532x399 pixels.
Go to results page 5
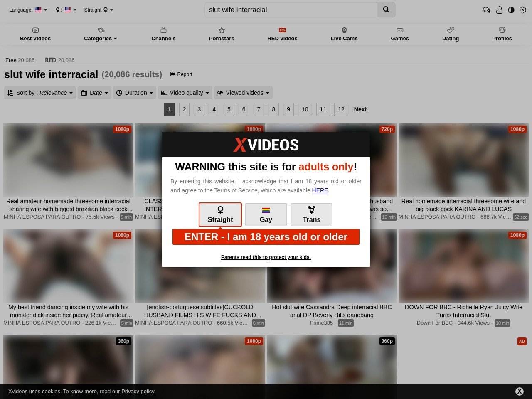229,109
